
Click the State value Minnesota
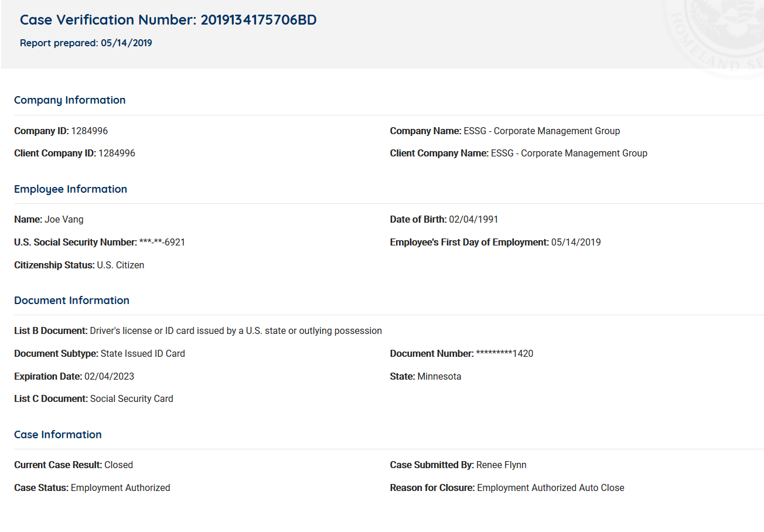pyautogui.click(x=439, y=377)
